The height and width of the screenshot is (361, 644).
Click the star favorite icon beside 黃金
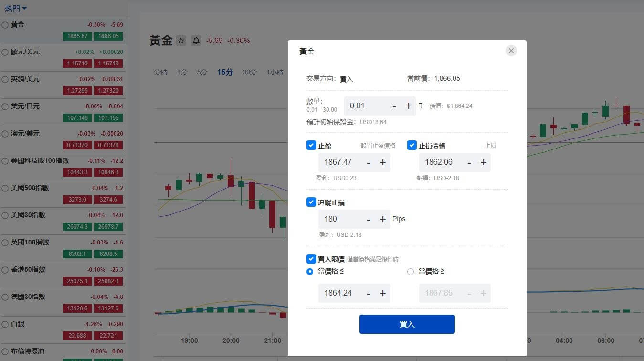tap(181, 41)
